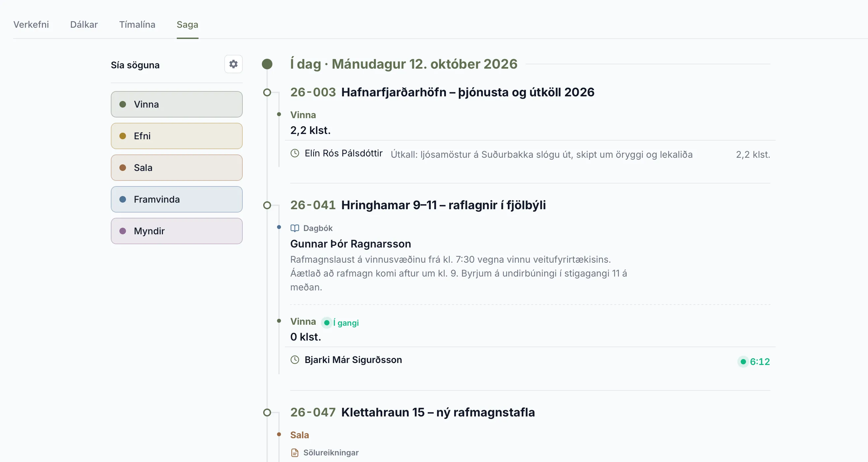Viewport: 868px width, 462px height.
Task: Click clock icon beside Elín Rós Pálsdóttir
Action: pyautogui.click(x=295, y=153)
